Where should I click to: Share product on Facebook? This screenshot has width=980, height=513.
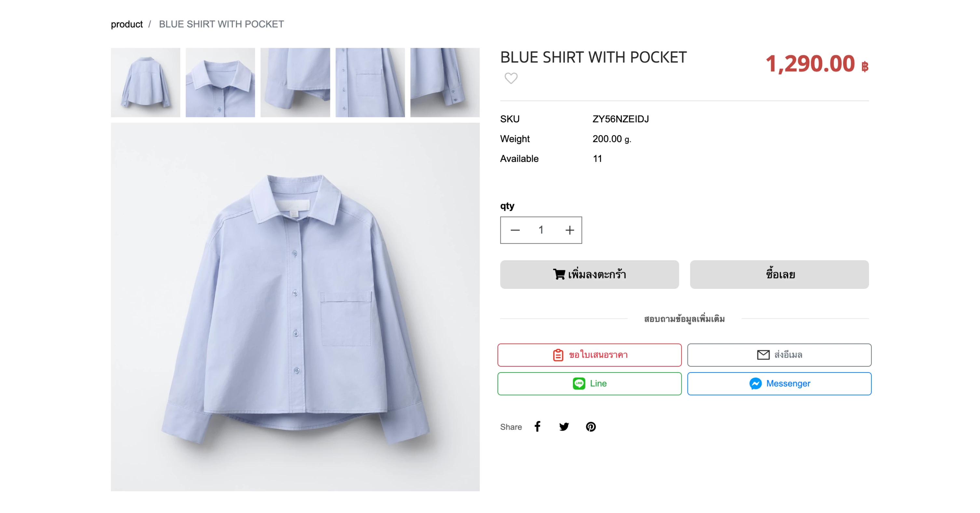pos(537,426)
